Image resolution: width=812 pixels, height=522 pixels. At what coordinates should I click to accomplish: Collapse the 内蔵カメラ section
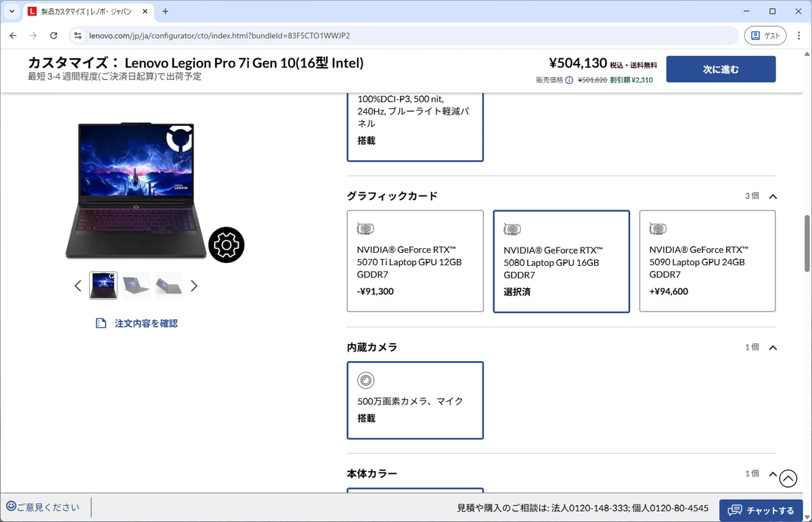coord(772,347)
